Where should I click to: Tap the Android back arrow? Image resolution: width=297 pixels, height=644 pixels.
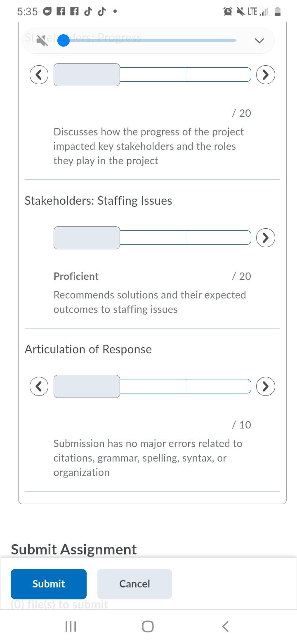coord(225,627)
